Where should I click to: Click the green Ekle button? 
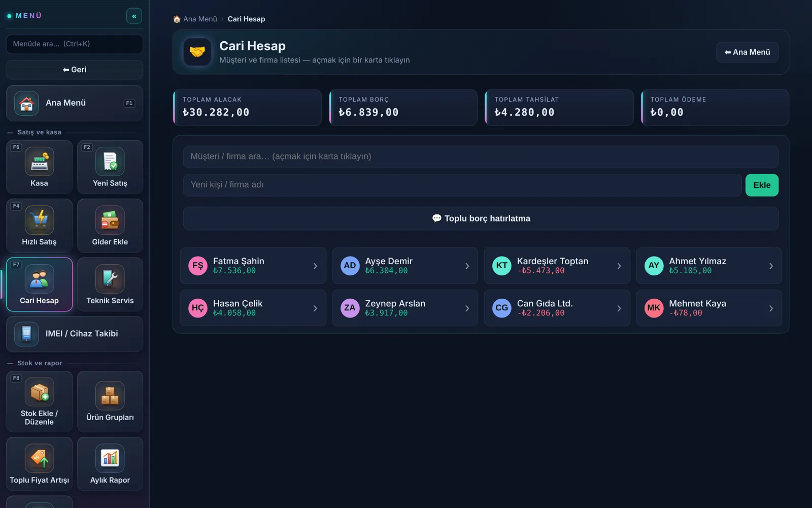(x=762, y=185)
